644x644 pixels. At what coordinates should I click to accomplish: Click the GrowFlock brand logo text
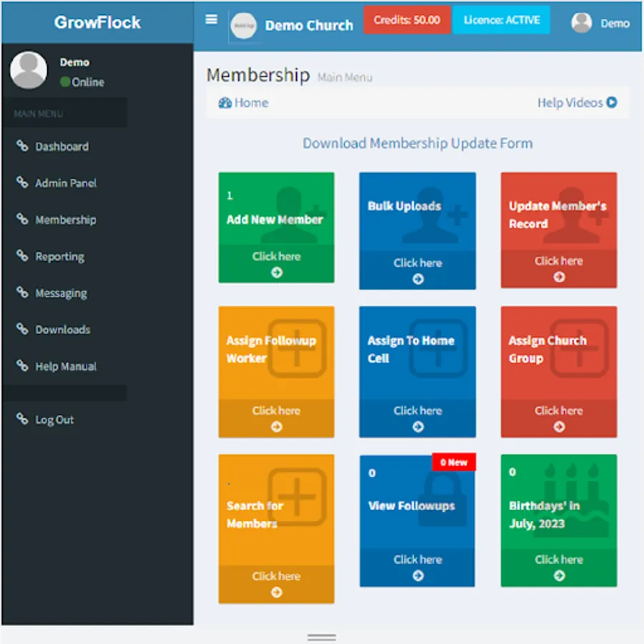coord(97,22)
